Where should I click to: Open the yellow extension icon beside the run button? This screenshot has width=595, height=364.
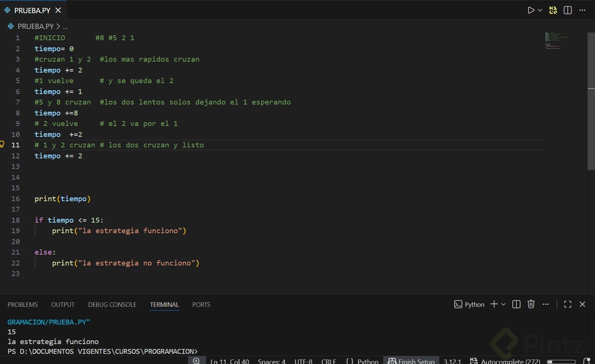click(x=553, y=11)
